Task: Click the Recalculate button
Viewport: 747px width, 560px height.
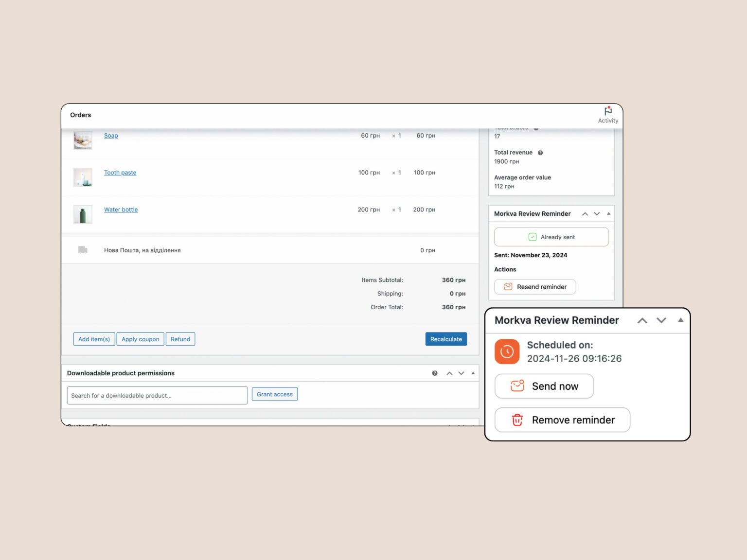Action: (446, 339)
